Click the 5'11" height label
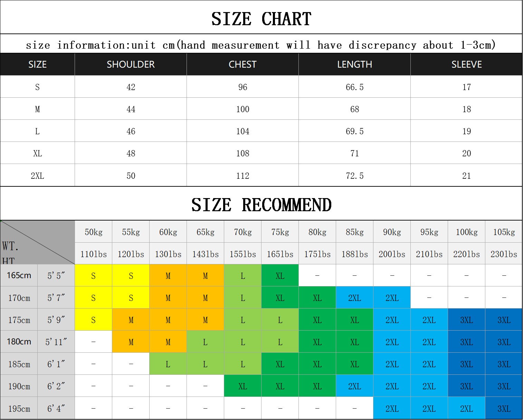The image size is (523, 420). click(56, 342)
